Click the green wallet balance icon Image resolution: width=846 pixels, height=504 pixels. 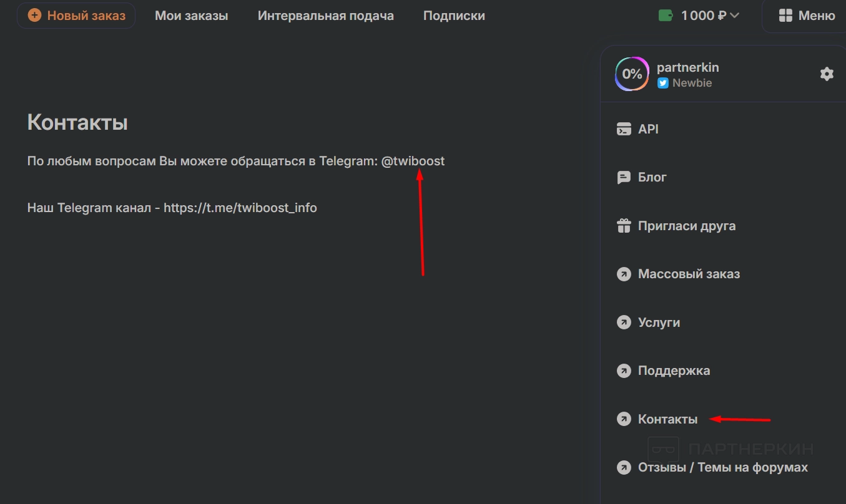pos(666,16)
